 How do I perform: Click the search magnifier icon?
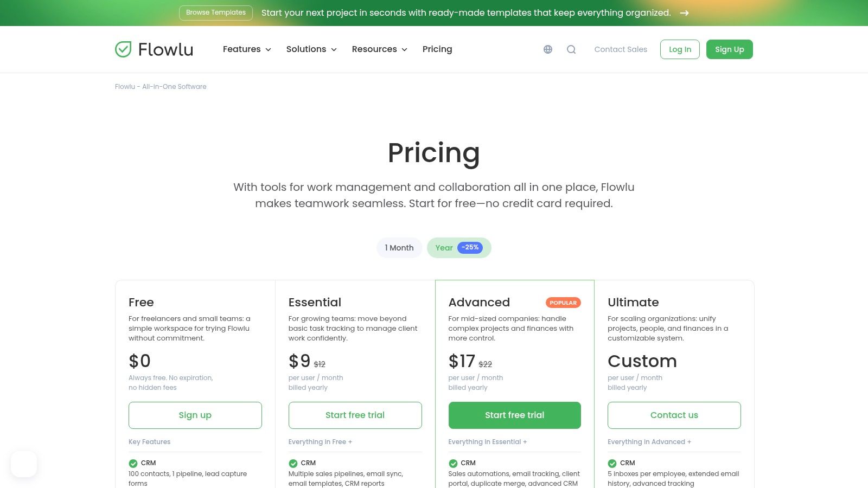(571, 49)
